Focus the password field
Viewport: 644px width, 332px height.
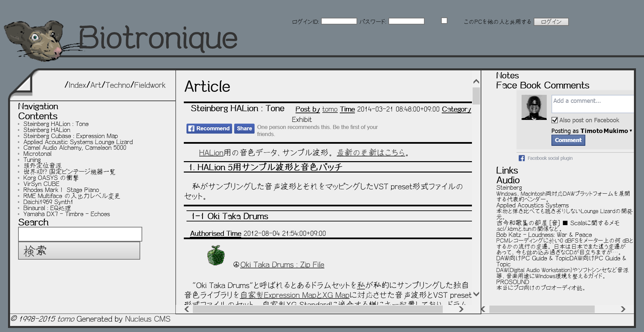tap(406, 21)
